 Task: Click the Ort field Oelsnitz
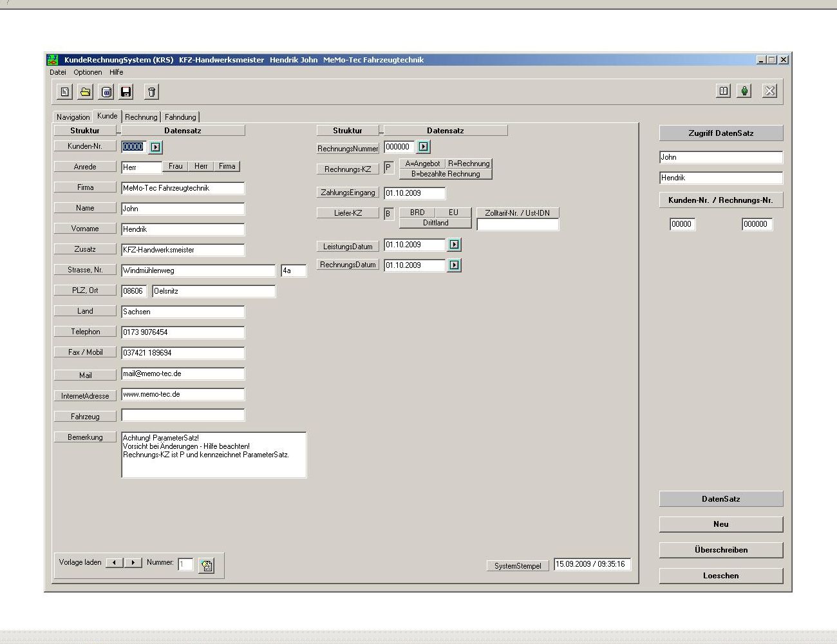[x=214, y=291]
